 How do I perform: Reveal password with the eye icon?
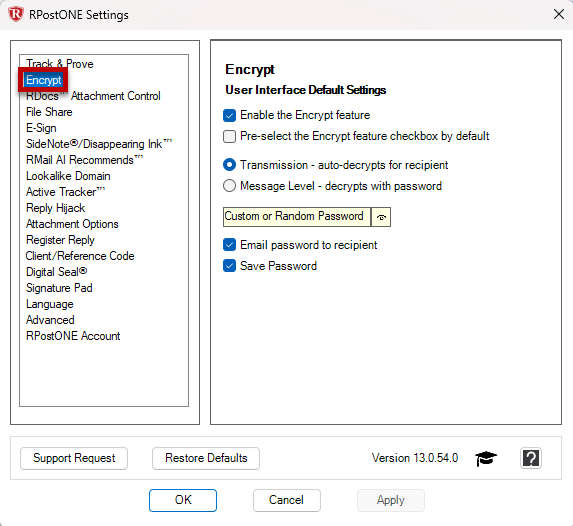381,217
